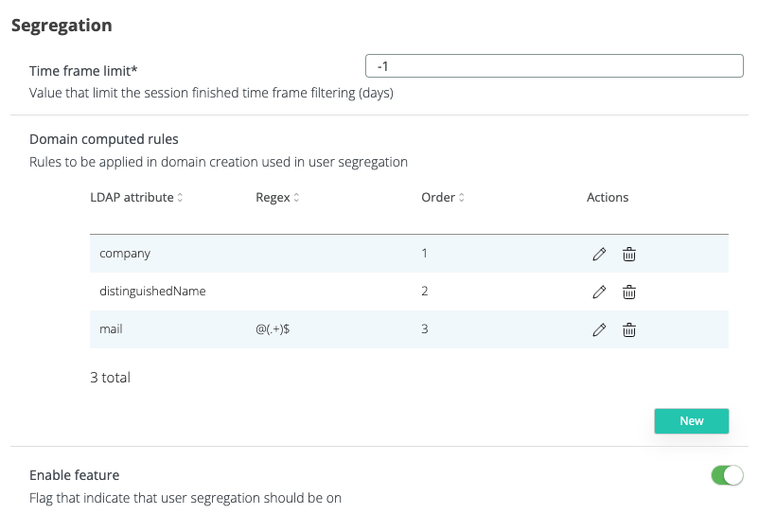Screen dimensions: 758x532
Task: Remove the mail rule with trash icon
Action: pos(628,329)
